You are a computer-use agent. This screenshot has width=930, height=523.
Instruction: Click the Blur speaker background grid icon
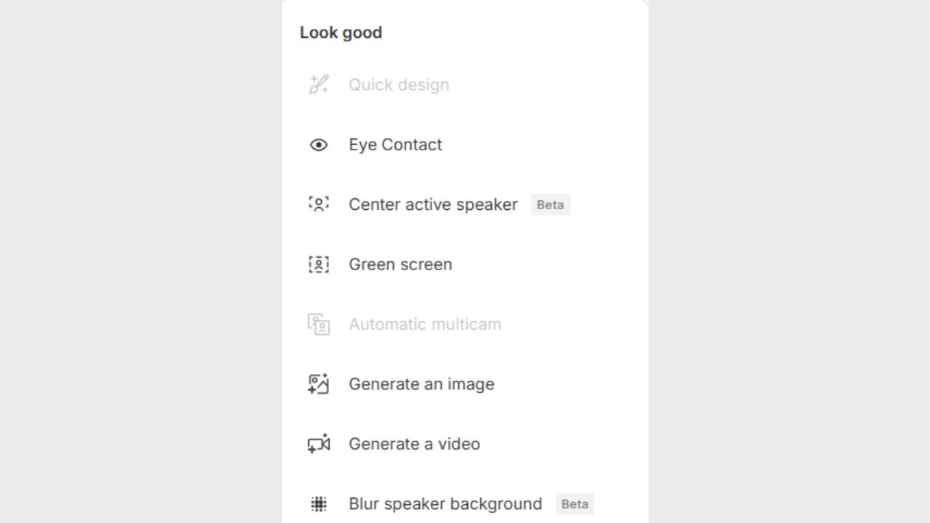318,504
